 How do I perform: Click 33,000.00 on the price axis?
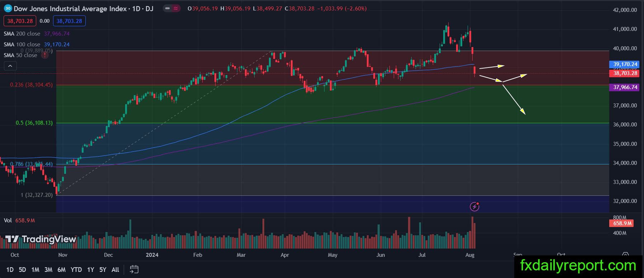coord(625,182)
